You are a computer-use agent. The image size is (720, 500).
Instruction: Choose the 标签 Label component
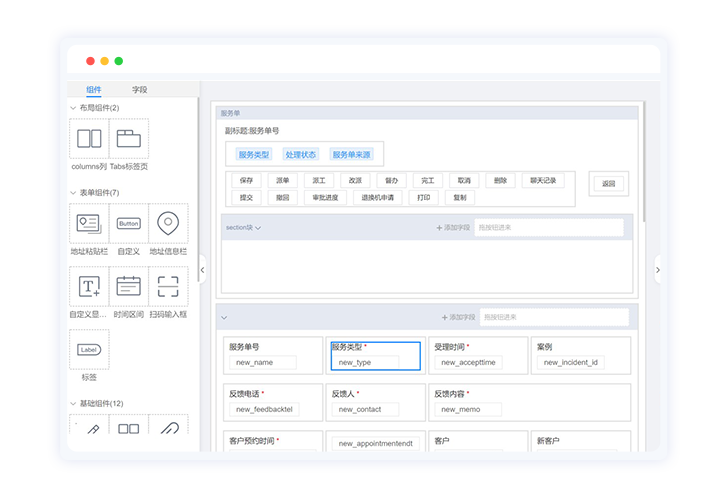89,350
